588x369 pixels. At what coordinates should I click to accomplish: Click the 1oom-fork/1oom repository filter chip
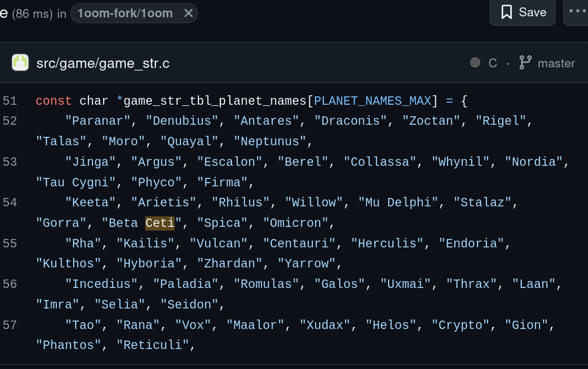pos(125,14)
